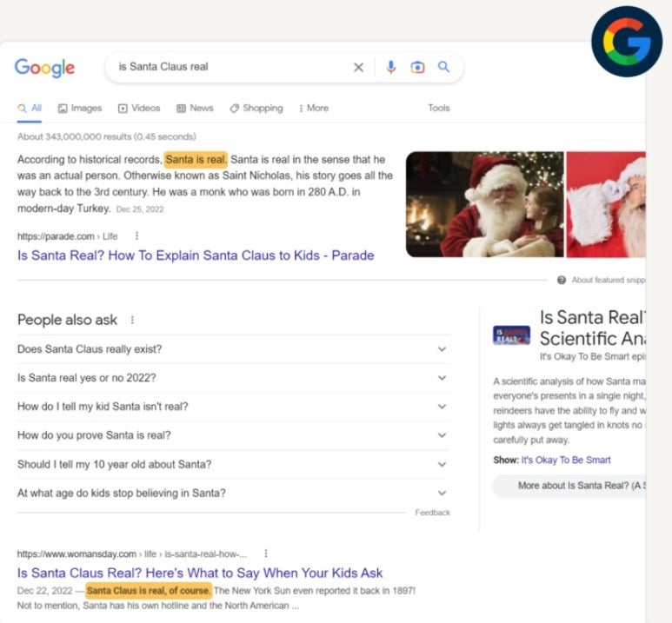Expand 'Is Santa real yes or no 2022?'
The image size is (672, 623).
234,378
